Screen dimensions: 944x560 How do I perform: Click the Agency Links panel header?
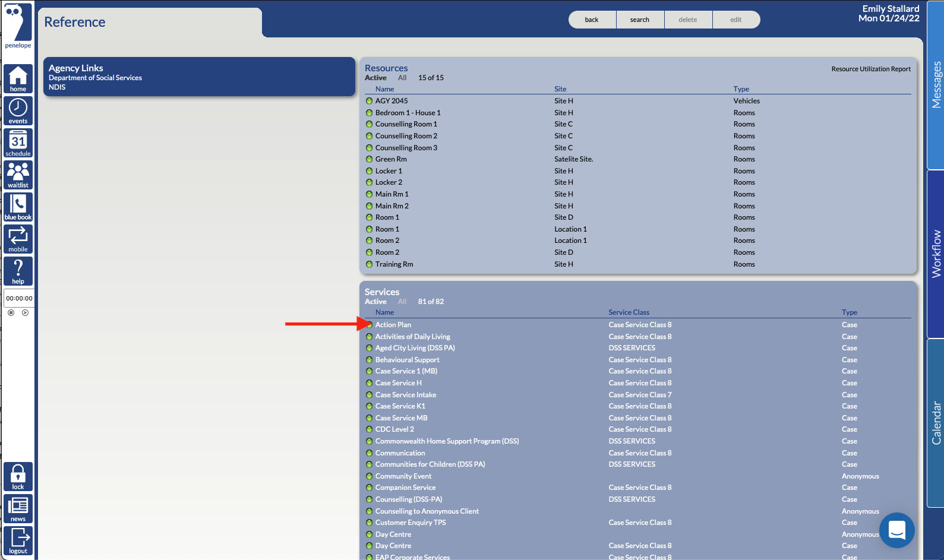76,68
